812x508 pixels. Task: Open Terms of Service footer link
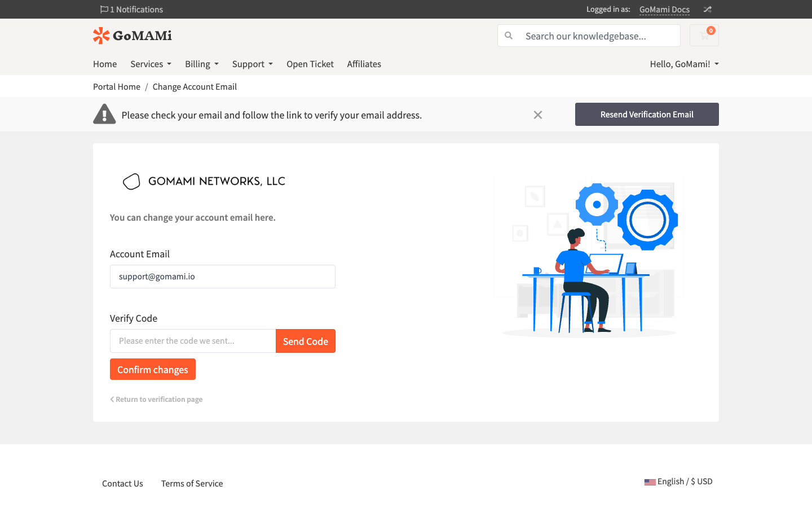click(192, 484)
